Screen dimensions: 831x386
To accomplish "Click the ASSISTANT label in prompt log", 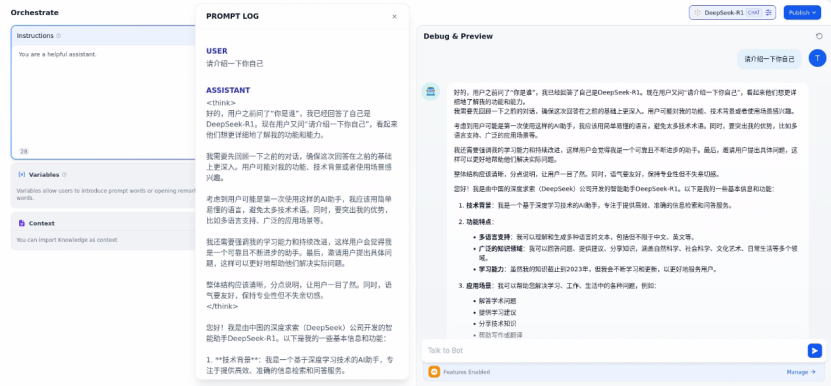I will tap(228, 90).
